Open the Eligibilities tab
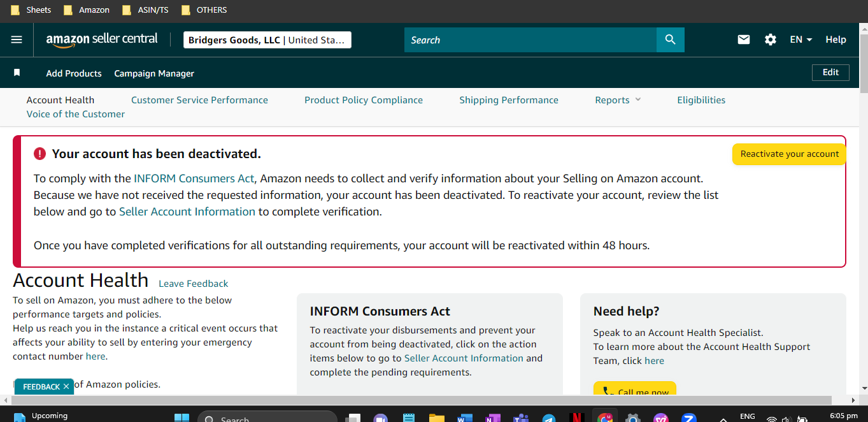 point(701,100)
